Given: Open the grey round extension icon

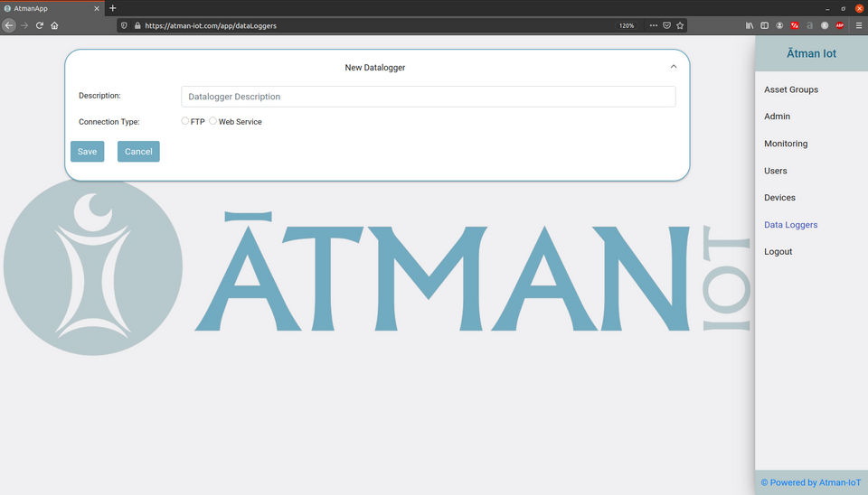Looking at the screenshot, I should point(825,25).
